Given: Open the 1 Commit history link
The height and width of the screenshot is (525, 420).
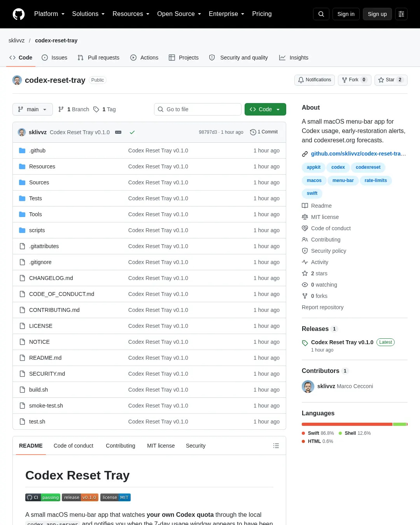Looking at the screenshot, I should point(264,132).
